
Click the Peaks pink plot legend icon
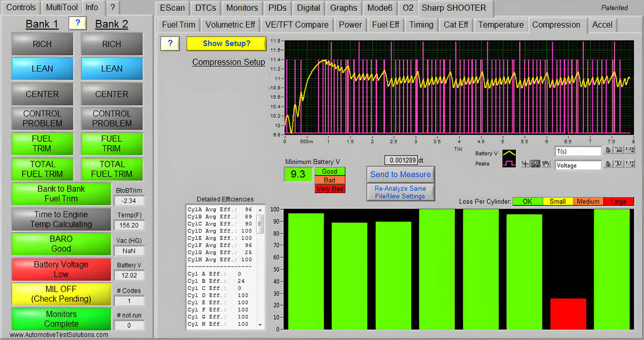[508, 163]
